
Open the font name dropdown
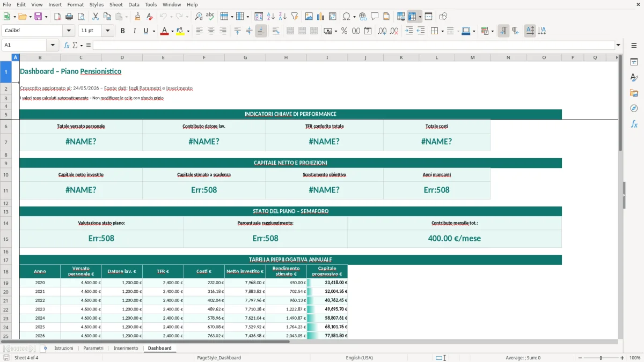click(x=68, y=31)
